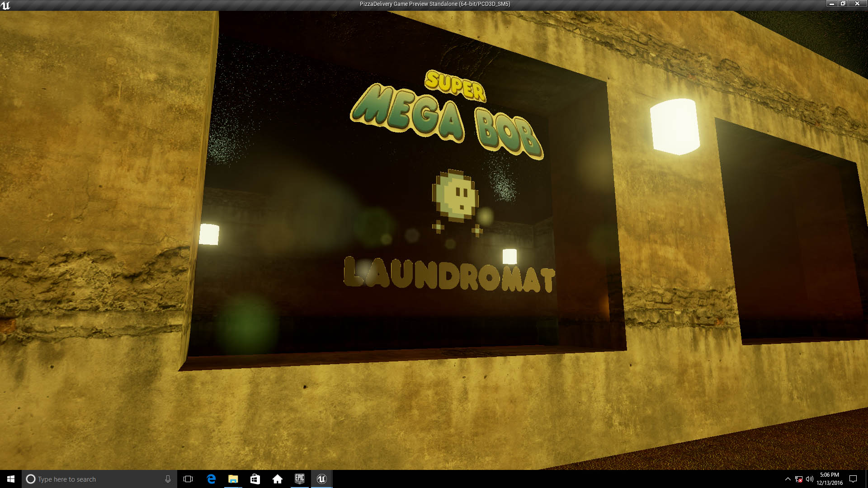Minimize the PizzaDelivery game preview window
This screenshot has width=868, height=488.
tap(831, 4)
